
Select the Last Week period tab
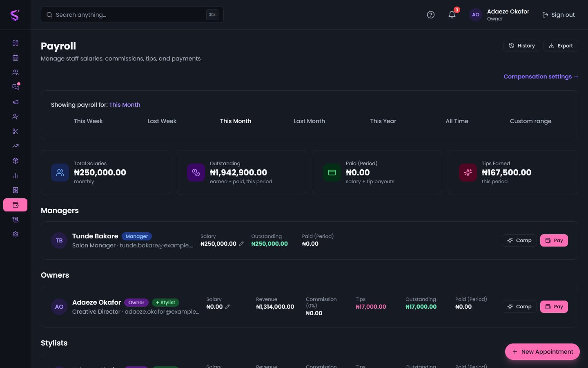[162, 121]
